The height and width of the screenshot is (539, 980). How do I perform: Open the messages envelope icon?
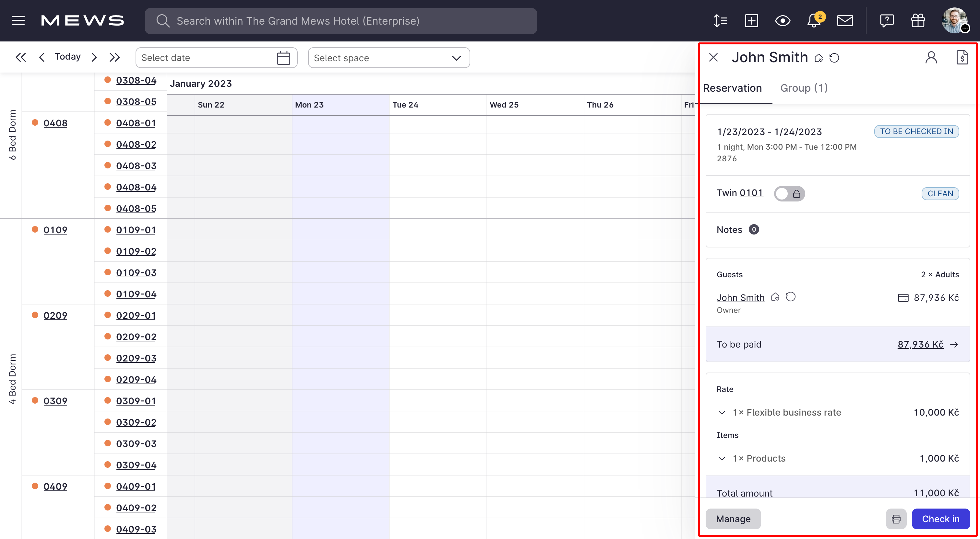[x=845, y=21]
